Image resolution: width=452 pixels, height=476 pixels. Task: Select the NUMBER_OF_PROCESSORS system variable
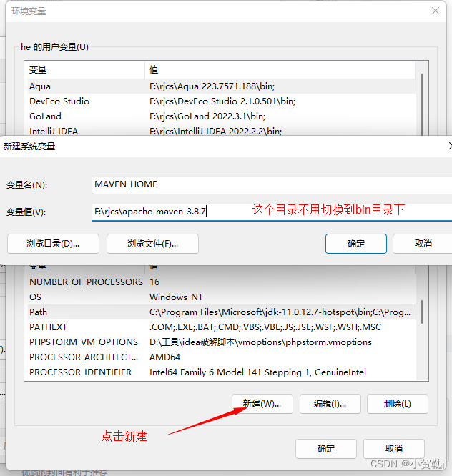(x=222, y=282)
